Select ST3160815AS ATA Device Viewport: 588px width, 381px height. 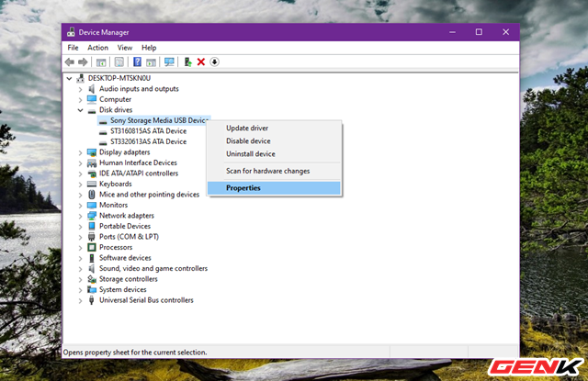[148, 131]
